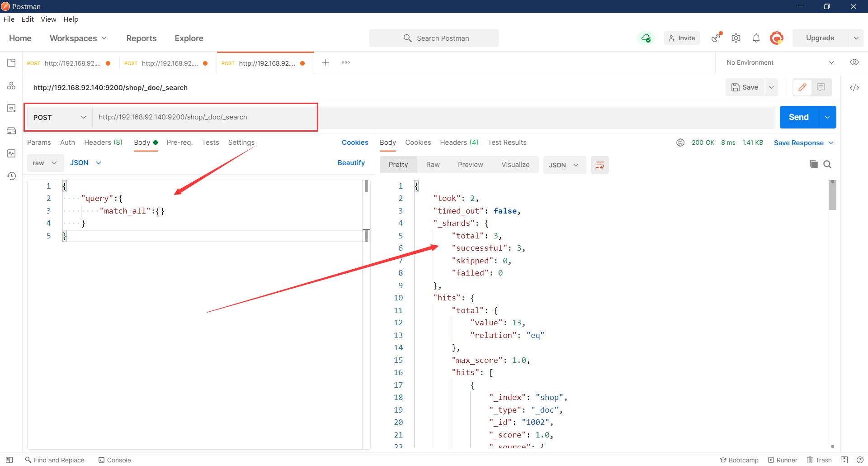Screen dimensions: 868x466
Task: Open the Console panel
Action: (x=115, y=460)
